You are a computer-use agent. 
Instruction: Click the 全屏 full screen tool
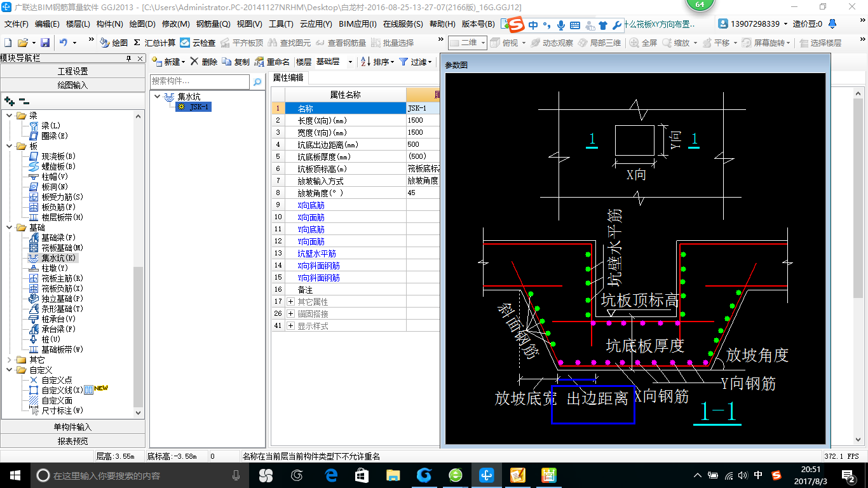coord(643,43)
